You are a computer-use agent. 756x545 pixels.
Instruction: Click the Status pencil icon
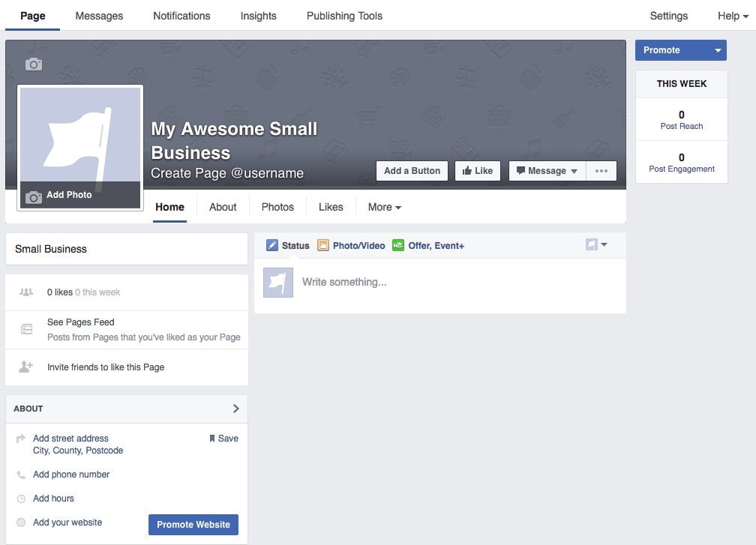coord(272,245)
